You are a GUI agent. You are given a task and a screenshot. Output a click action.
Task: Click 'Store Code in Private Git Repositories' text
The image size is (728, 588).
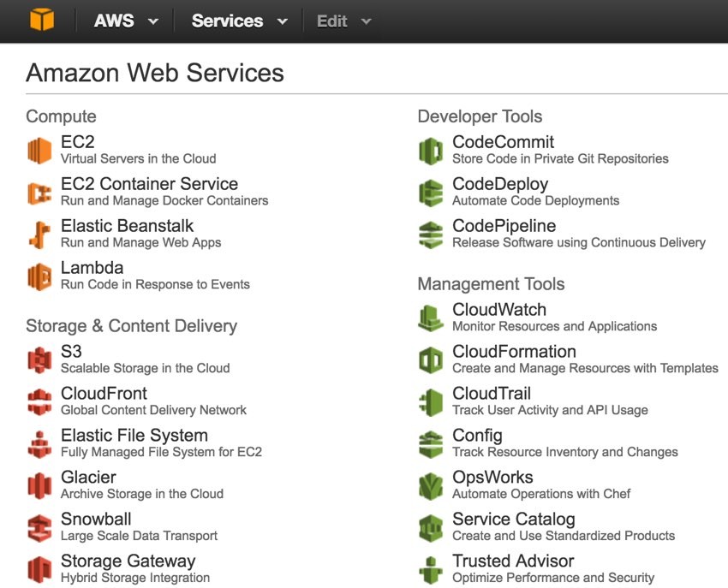coord(560,158)
